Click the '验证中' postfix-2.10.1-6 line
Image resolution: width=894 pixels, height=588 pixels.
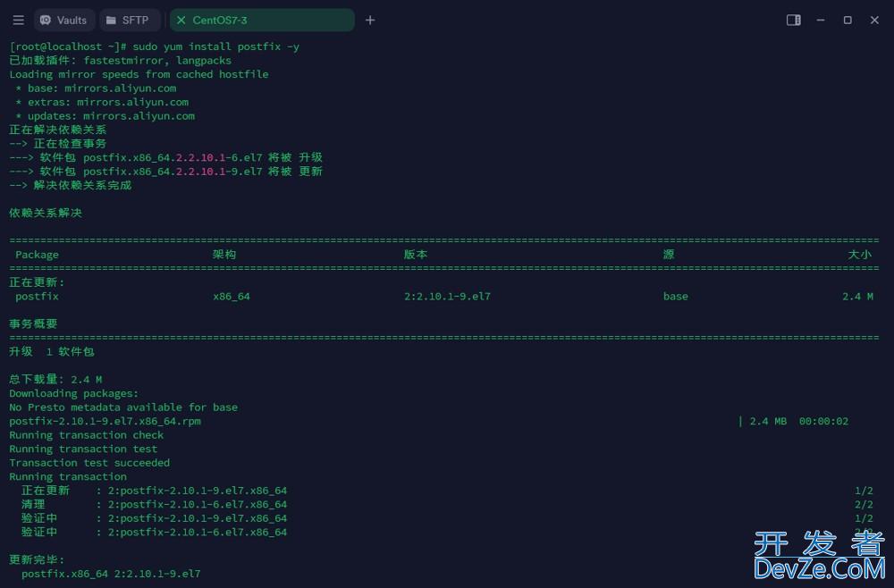(155, 533)
